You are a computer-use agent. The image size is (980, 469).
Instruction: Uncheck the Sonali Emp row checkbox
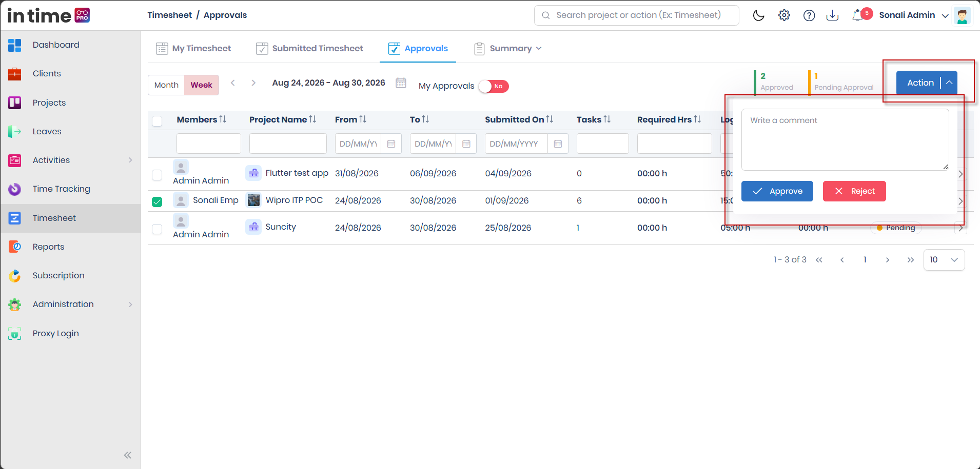coord(157,202)
